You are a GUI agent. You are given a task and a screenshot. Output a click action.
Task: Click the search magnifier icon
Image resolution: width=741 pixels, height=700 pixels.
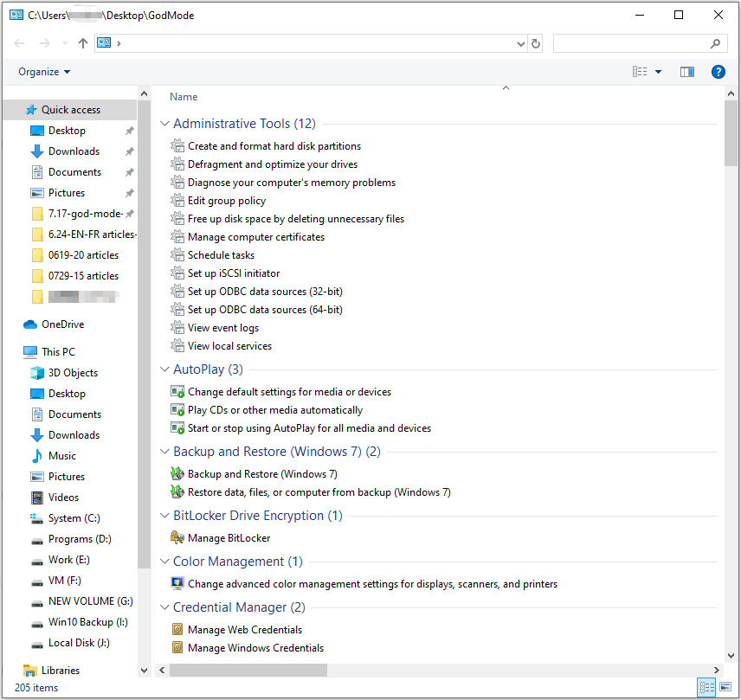pyautogui.click(x=716, y=43)
